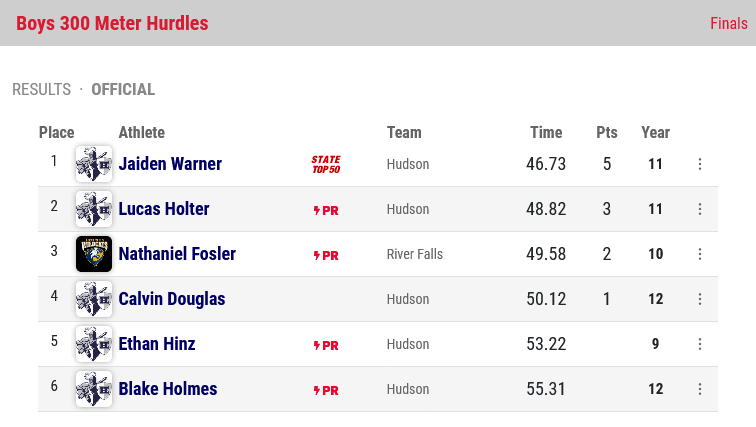
Task: Click the River Falls Wildcats team logo
Action: coord(94,254)
